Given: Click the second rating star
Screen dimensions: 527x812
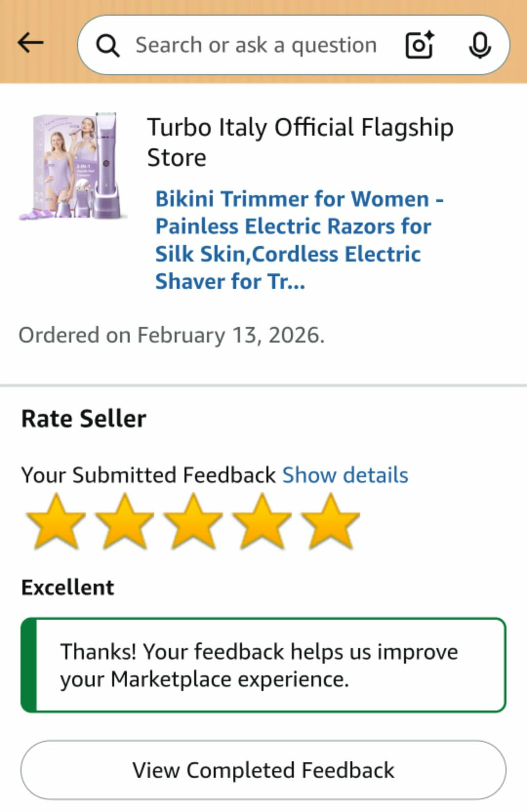Looking at the screenshot, I should [125, 522].
